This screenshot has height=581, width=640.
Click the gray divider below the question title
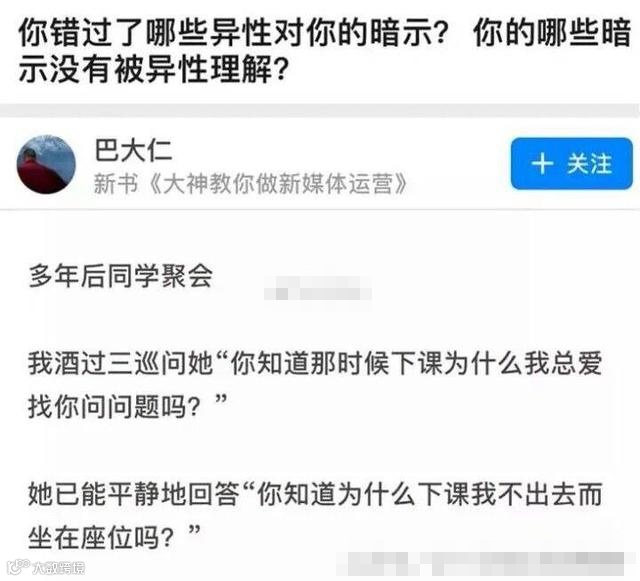pos(320,111)
